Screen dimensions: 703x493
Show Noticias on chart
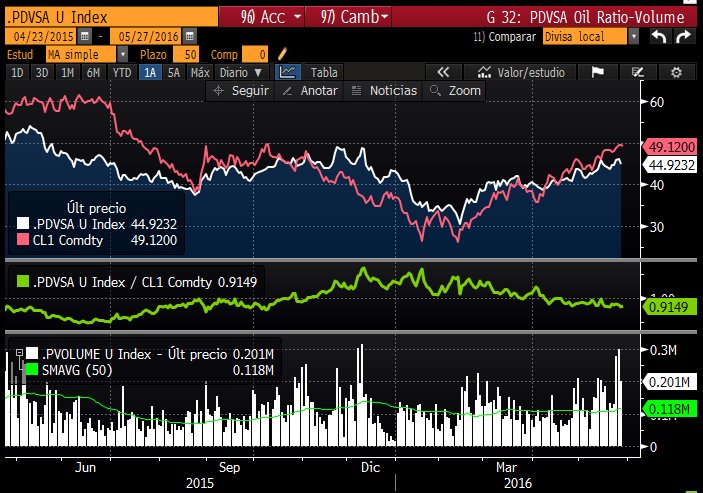point(384,91)
